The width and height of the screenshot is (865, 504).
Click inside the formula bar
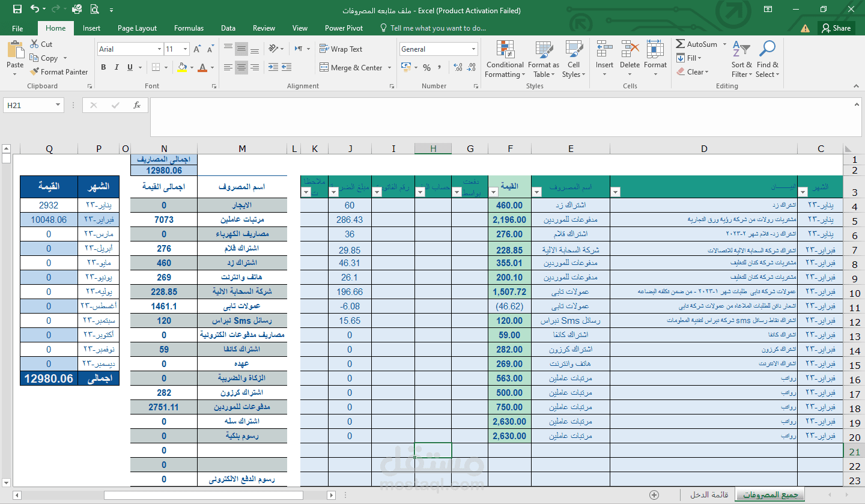pyautogui.click(x=420, y=105)
